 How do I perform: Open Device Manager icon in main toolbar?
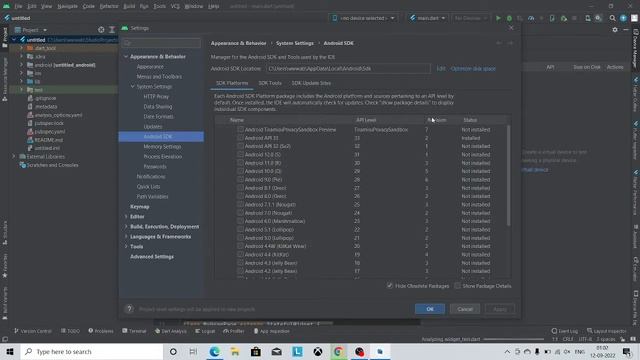point(588,18)
